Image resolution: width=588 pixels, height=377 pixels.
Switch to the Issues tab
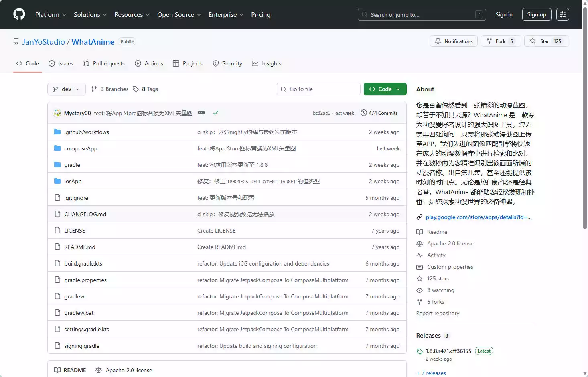tap(61, 63)
